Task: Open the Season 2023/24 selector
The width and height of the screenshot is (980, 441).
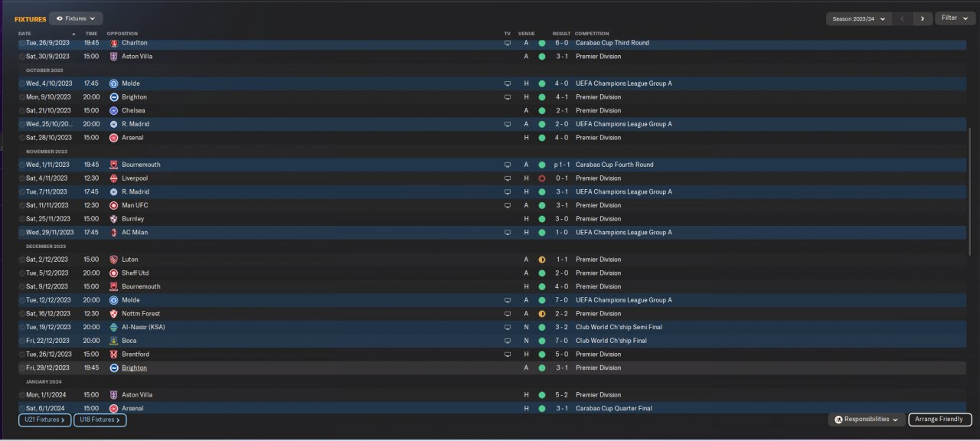Action: (x=858, y=18)
